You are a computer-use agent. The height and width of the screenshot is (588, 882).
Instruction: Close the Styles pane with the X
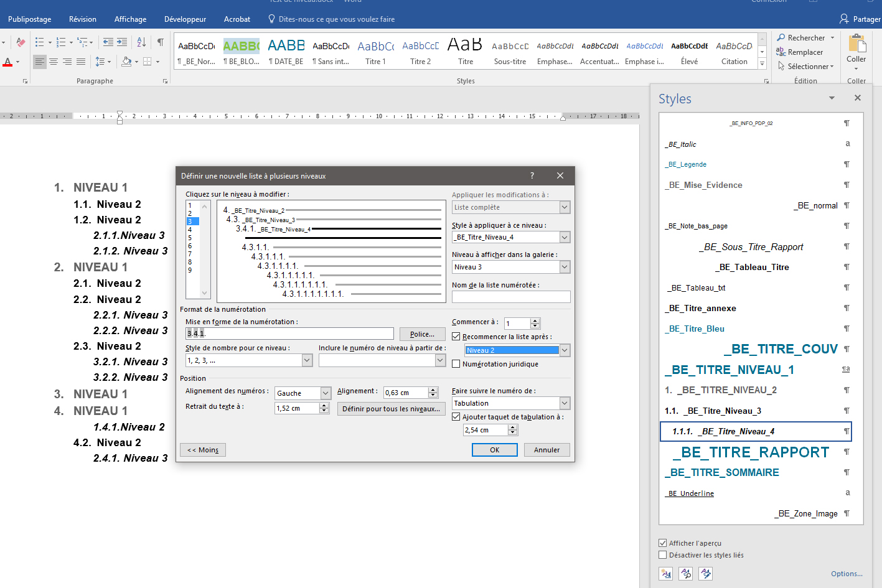click(x=858, y=98)
